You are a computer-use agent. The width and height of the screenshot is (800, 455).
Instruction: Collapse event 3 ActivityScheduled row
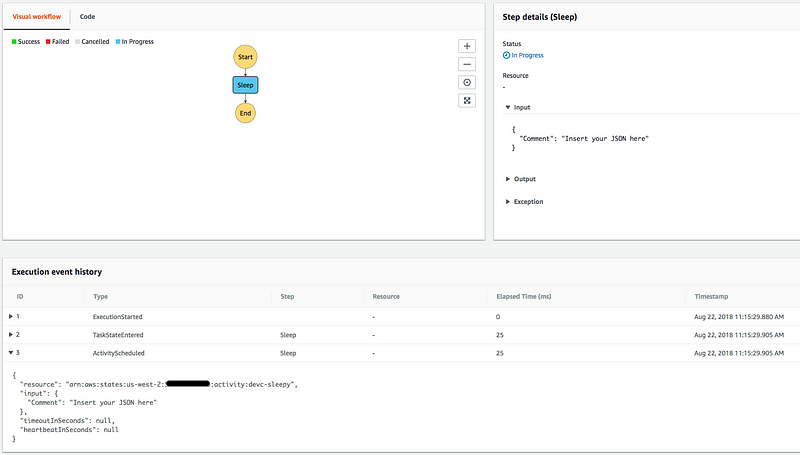tap(11, 353)
